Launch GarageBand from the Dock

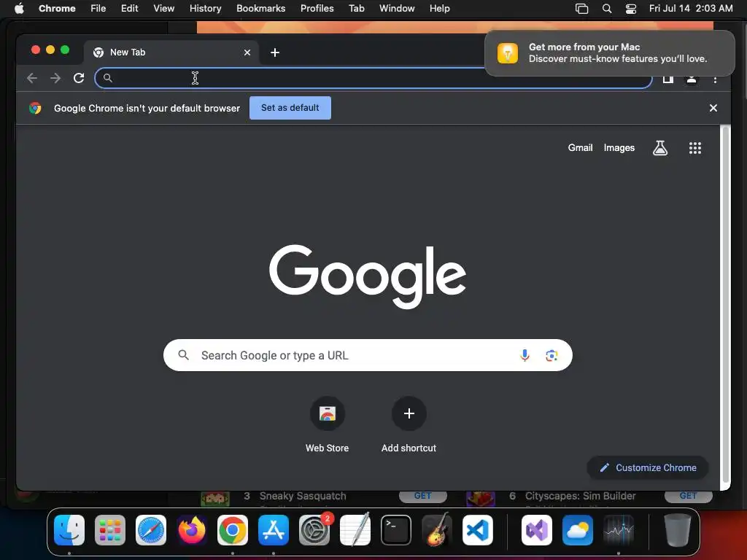437,530
